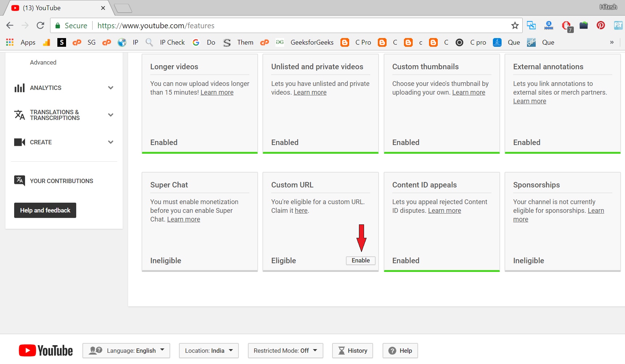Follow Learn more under Unlisted and private videos
The width and height of the screenshot is (625, 364).
(x=310, y=92)
